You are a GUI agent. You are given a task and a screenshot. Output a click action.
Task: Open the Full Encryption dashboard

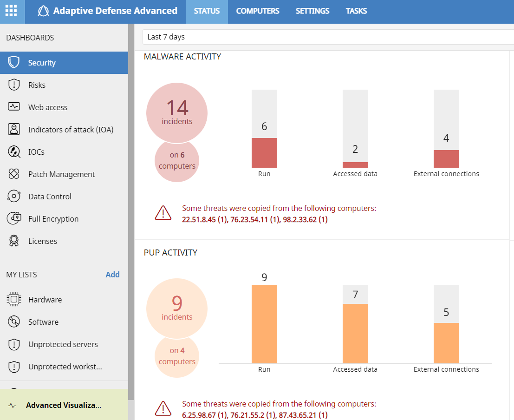(x=64, y=219)
